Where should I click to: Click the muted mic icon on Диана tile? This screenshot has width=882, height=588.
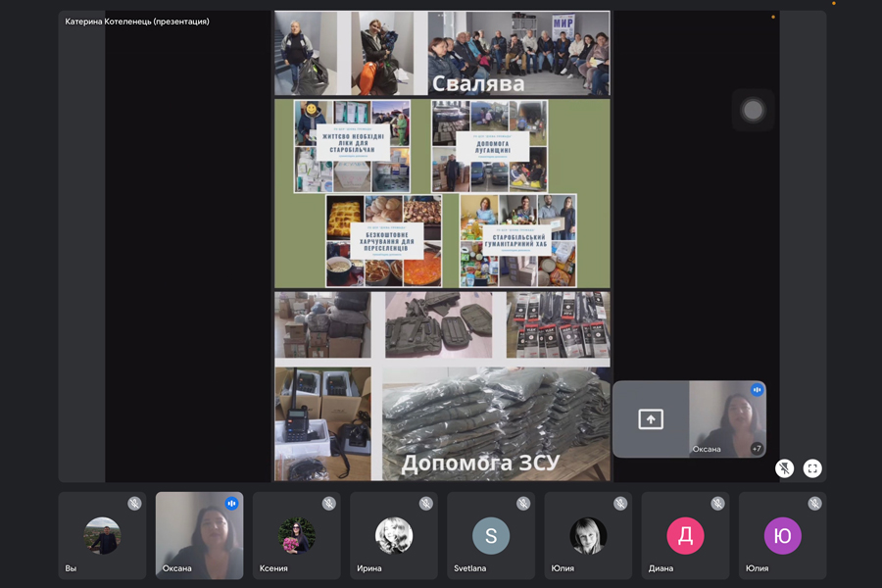pyautogui.click(x=717, y=503)
